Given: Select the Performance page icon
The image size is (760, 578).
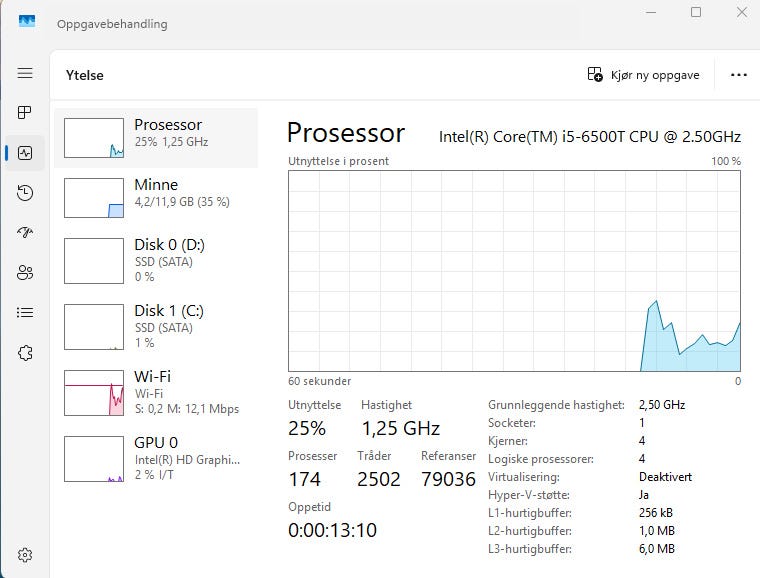Looking at the screenshot, I should [x=25, y=153].
